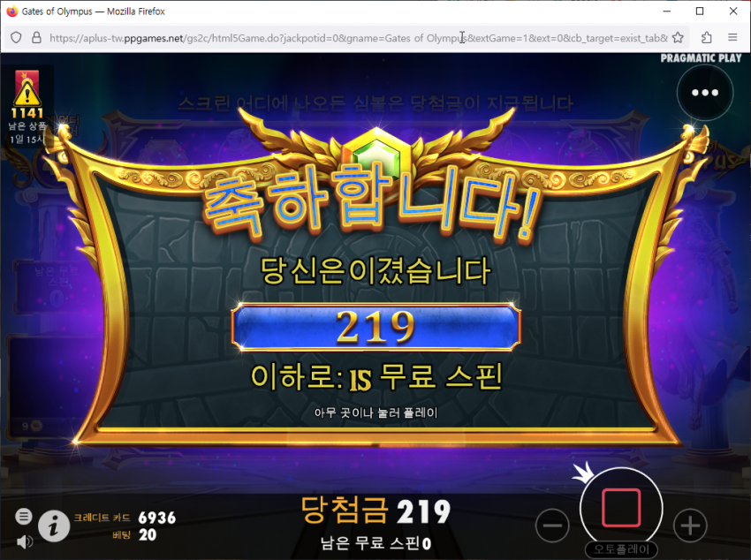Click the 당신은이겼습니다 message

(x=376, y=270)
